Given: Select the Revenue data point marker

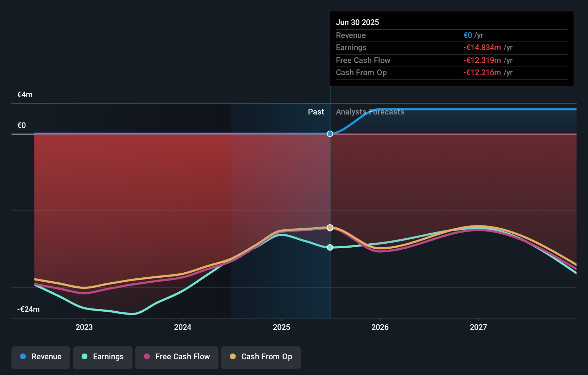Looking at the screenshot, I should [x=330, y=133].
